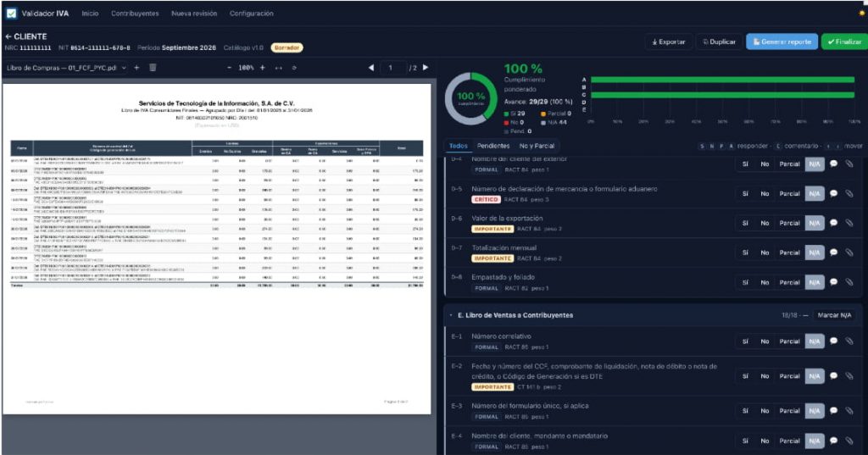Mark D-5 Número de declaración as No
Image resolution: width=868 pixels, height=455 pixels.
tap(765, 194)
